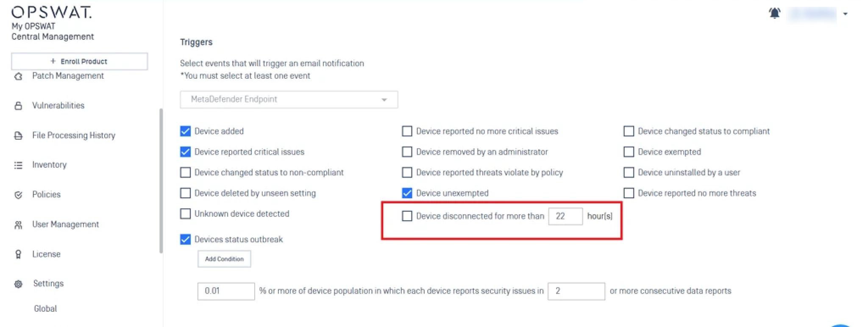
Task: Click the Enroll Product button
Action: click(x=79, y=61)
